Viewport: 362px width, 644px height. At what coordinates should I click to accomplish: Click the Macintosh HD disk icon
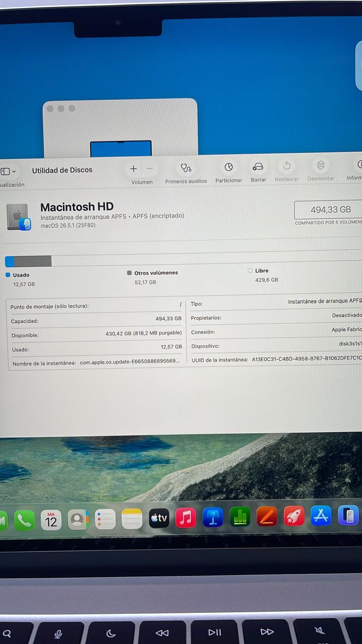(x=19, y=217)
